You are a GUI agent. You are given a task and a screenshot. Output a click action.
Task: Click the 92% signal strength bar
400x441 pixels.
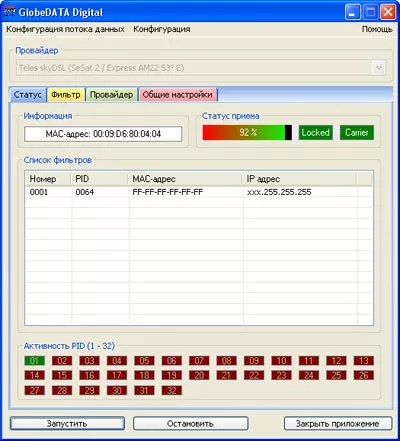point(247,133)
